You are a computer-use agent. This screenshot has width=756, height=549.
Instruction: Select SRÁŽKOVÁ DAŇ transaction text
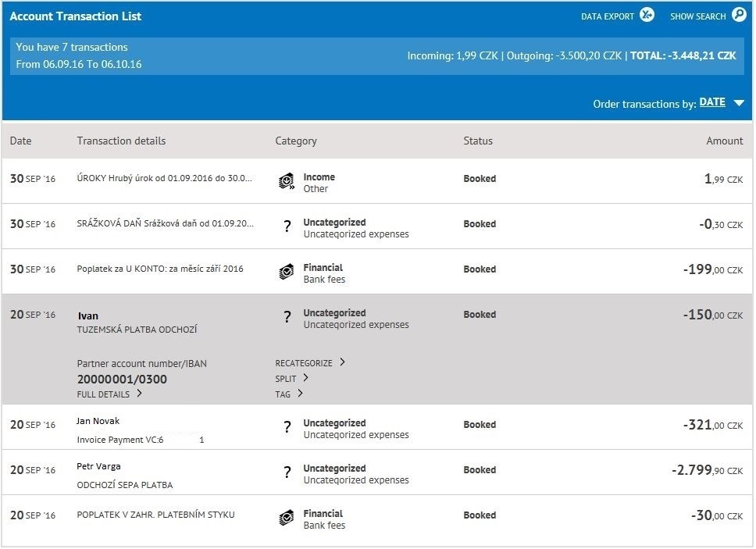165,223
